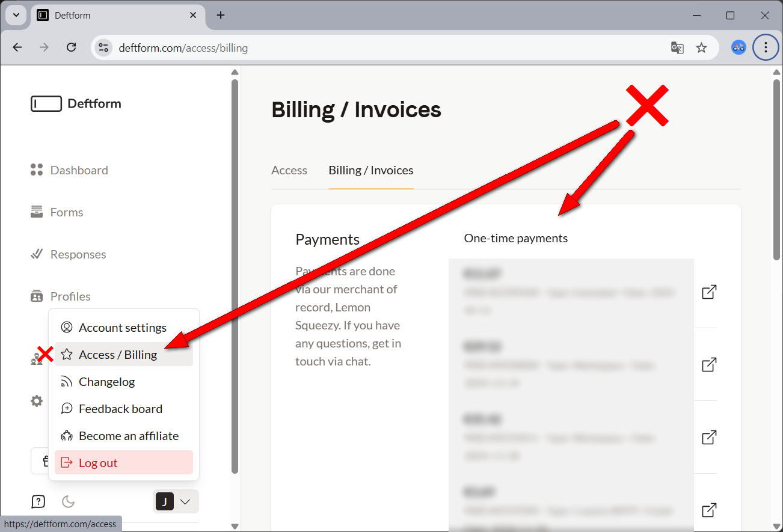Click the help question mark icon
The height and width of the screenshot is (532, 783).
(38, 501)
